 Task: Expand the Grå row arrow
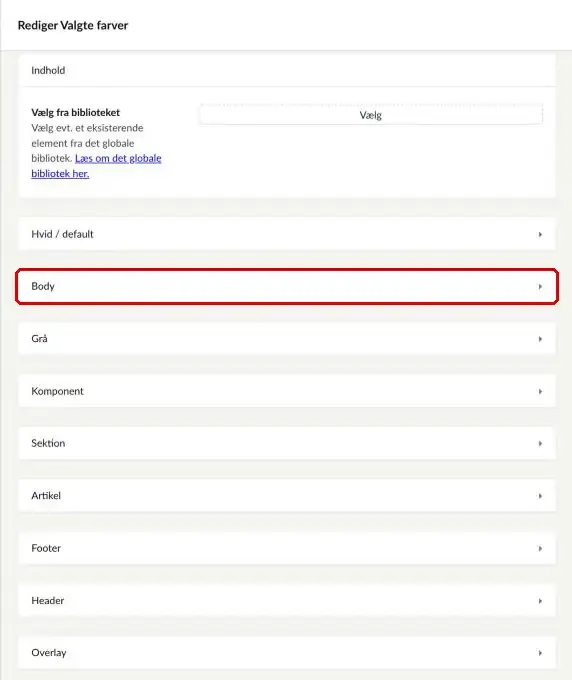[x=540, y=339]
